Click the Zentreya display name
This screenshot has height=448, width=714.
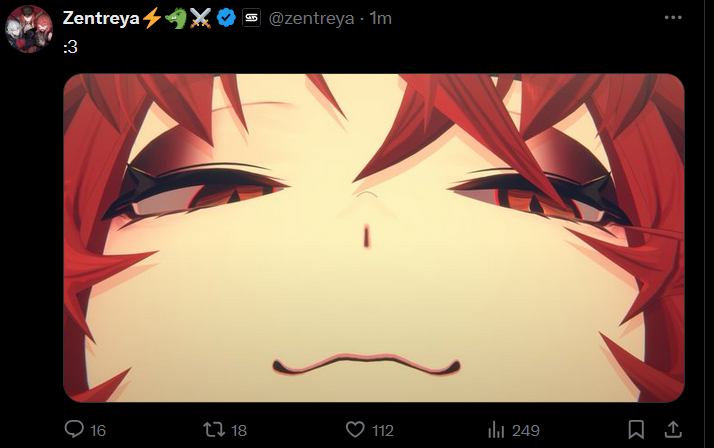[x=101, y=18]
